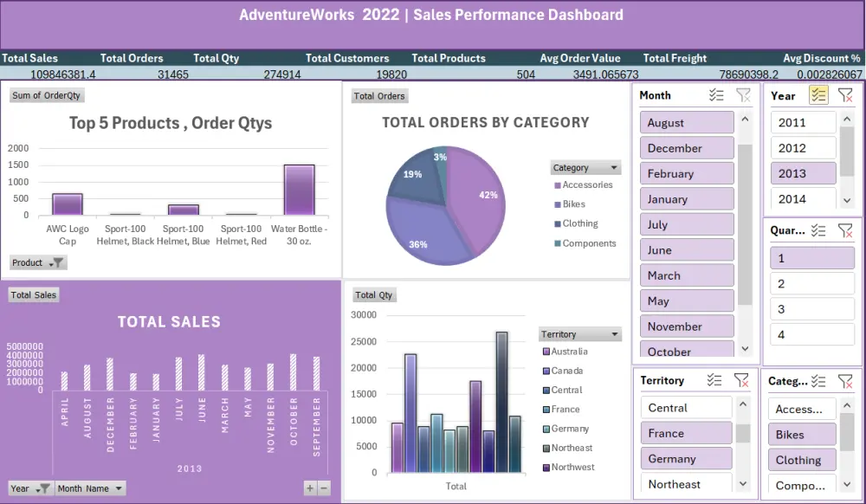Screen dimensions: 866x504
Task: Open the Product filter button
Action: (38, 262)
